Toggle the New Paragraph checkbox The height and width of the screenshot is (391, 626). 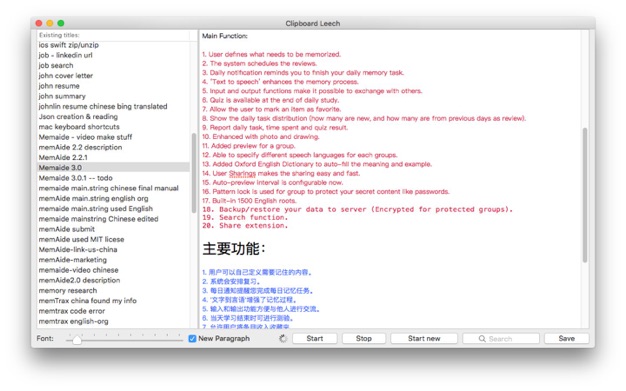coord(192,339)
